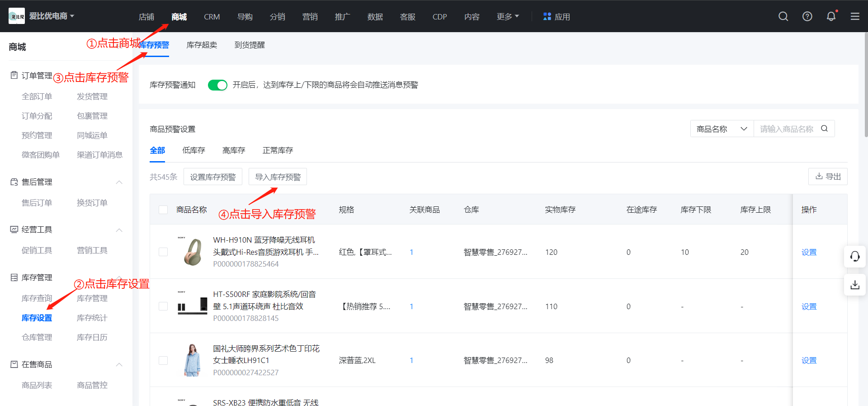Open 同城运单 in sidebar
The width and height of the screenshot is (868, 406).
click(92, 135)
